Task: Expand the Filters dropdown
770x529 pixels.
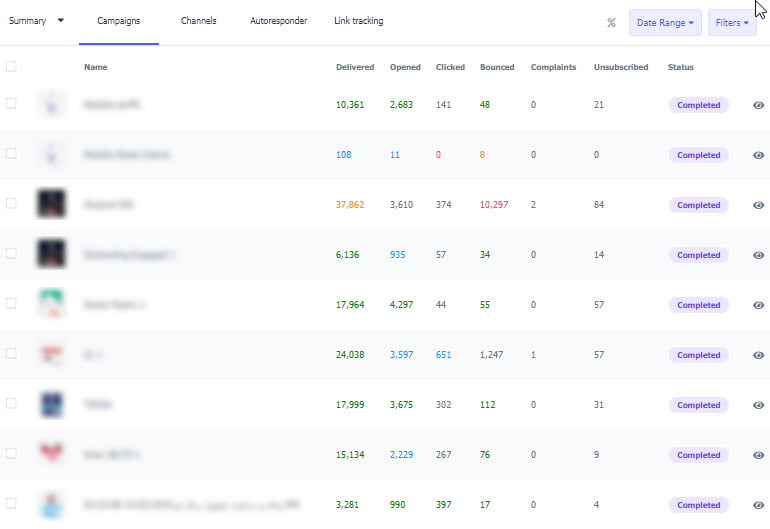Action: [732, 23]
